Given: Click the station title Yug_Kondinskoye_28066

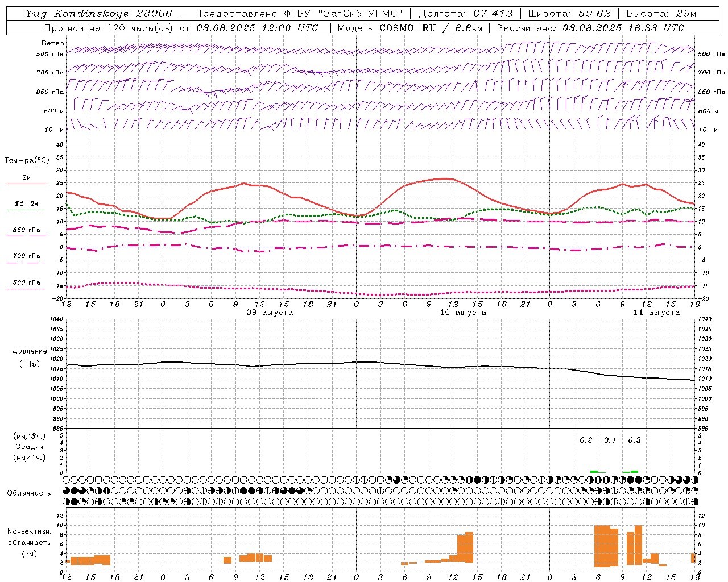Looking at the screenshot, I should tap(99, 14).
